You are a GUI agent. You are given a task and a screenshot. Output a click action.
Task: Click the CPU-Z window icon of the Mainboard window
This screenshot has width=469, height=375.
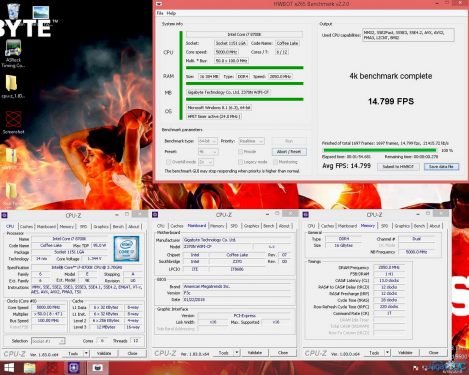point(155,215)
